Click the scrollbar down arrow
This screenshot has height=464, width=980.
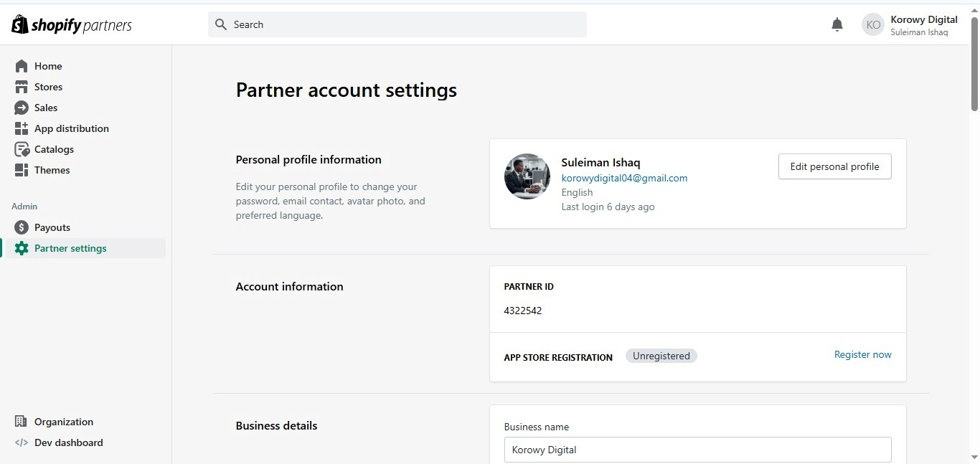click(x=974, y=457)
